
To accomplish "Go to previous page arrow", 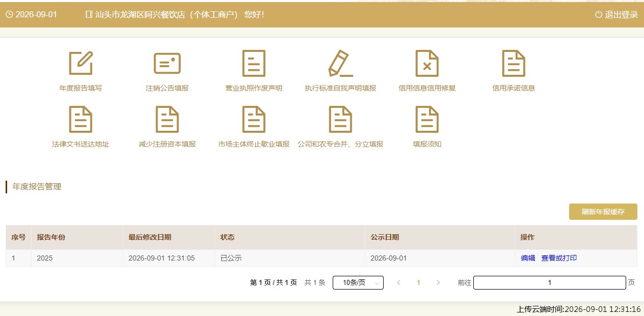I will coord(399,282).
